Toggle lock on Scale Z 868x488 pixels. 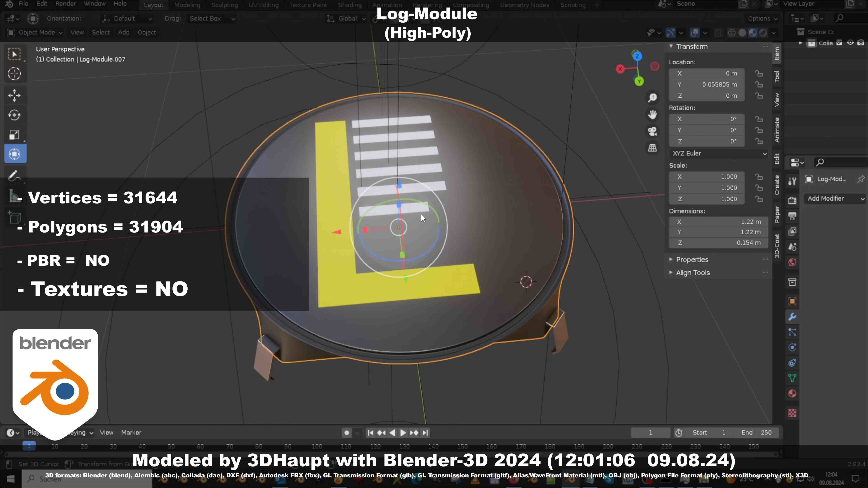pos(759,199)
